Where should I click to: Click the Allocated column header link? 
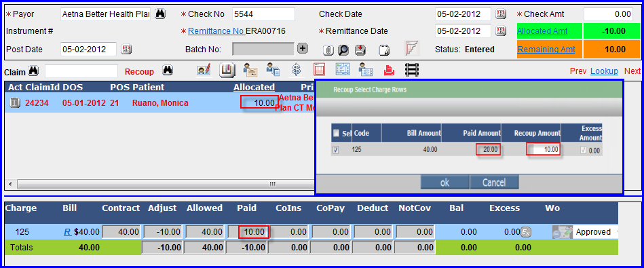[x=254, y=87]
